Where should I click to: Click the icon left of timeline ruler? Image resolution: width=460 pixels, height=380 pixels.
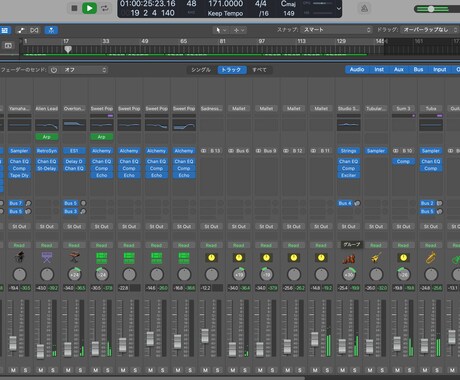[8, 45]
